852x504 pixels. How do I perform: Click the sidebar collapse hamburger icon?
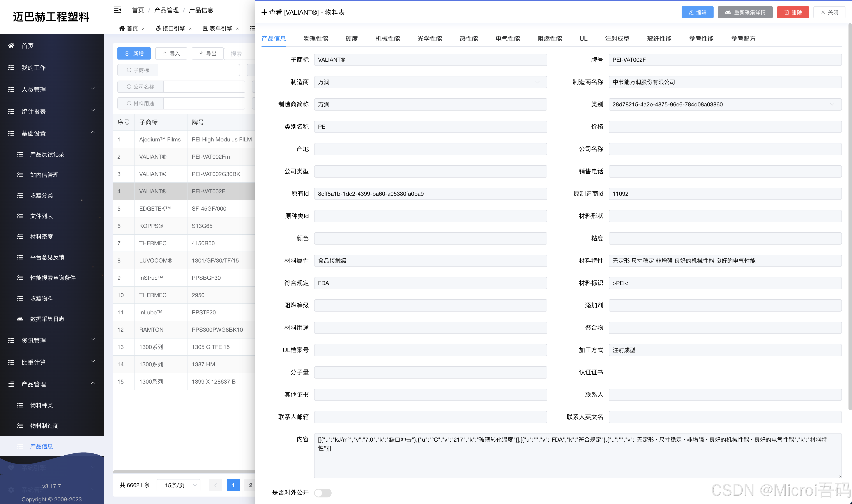pos(117,10)
